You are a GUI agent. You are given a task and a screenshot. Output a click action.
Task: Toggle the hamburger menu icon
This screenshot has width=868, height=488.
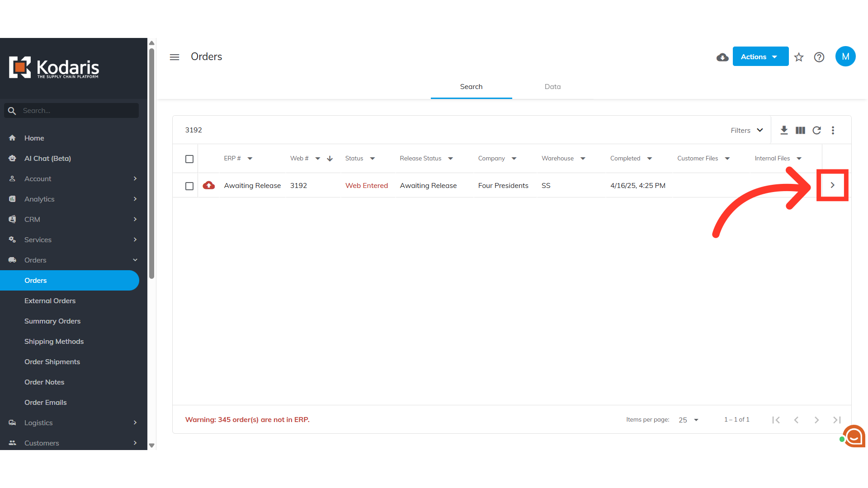(175, 57)
